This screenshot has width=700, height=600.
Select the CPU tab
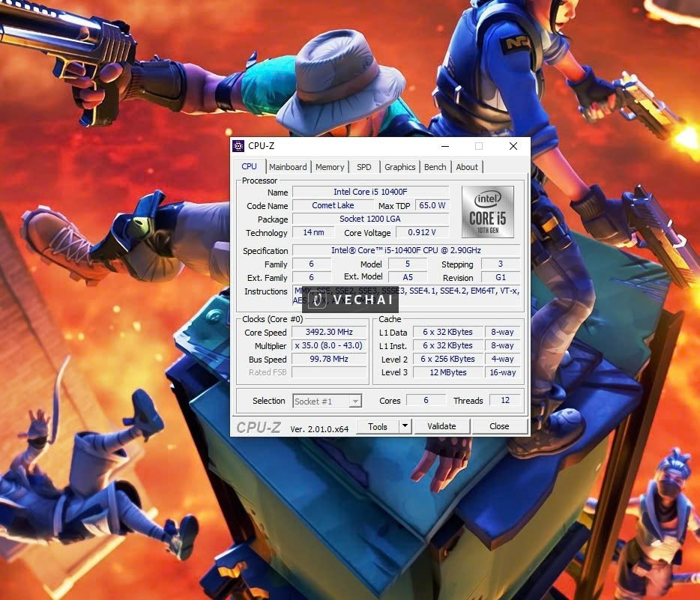(249, 166)
